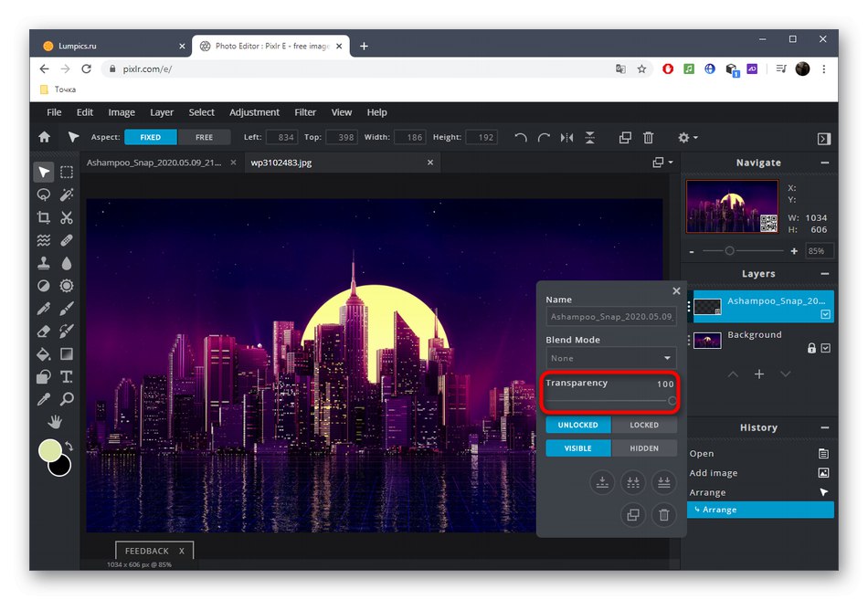
Task: Click the Navigate zoom slider handle
Action: pyautogui.click(x=730, y=251)
